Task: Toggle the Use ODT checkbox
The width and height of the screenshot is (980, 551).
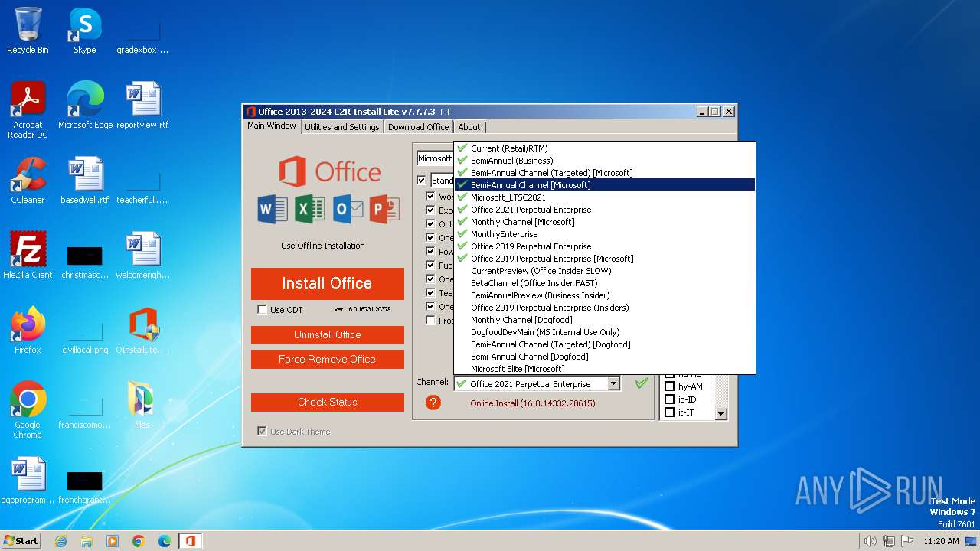Action: [x=263, y=310]
